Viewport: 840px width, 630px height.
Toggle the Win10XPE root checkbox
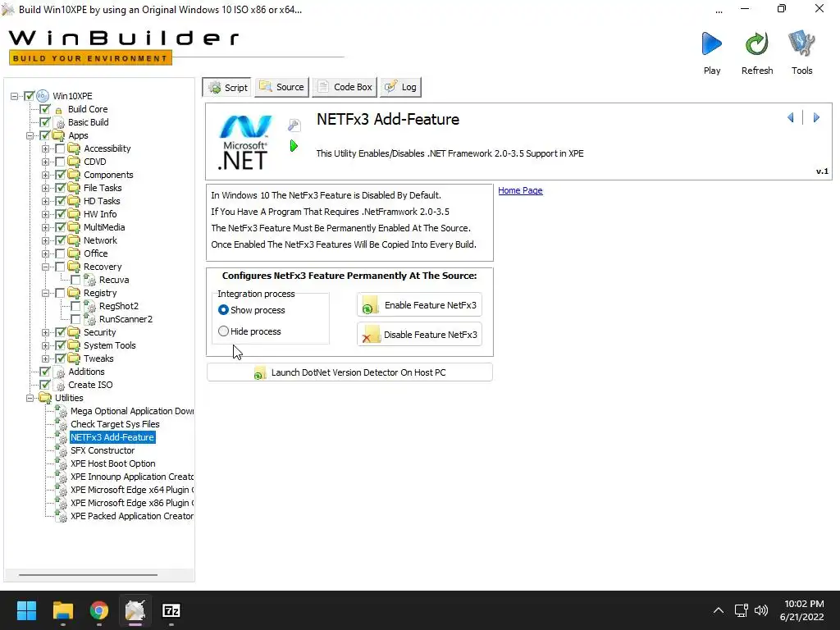pyautogui.click(x=29, y=96)
